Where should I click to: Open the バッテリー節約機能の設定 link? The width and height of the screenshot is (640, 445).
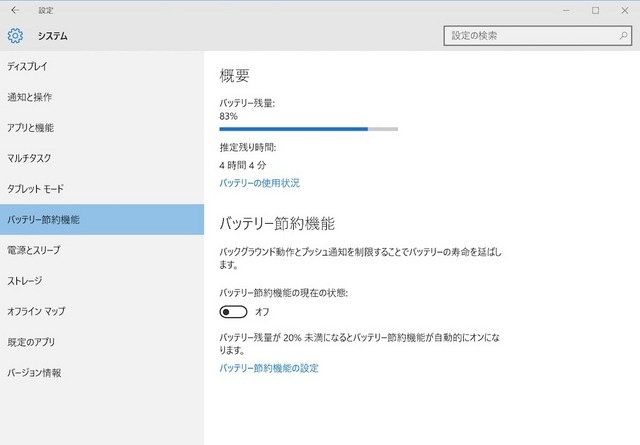pyautogui.click(x=269, y=368)
